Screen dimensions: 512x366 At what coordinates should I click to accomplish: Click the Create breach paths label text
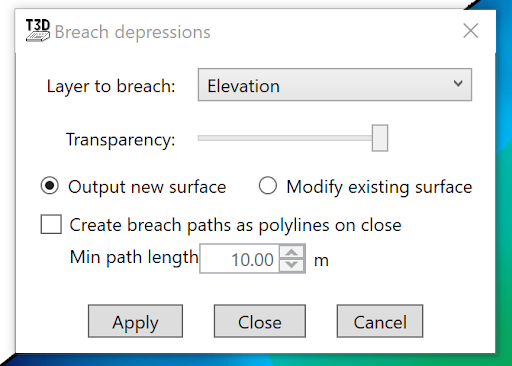pos(235,225)
